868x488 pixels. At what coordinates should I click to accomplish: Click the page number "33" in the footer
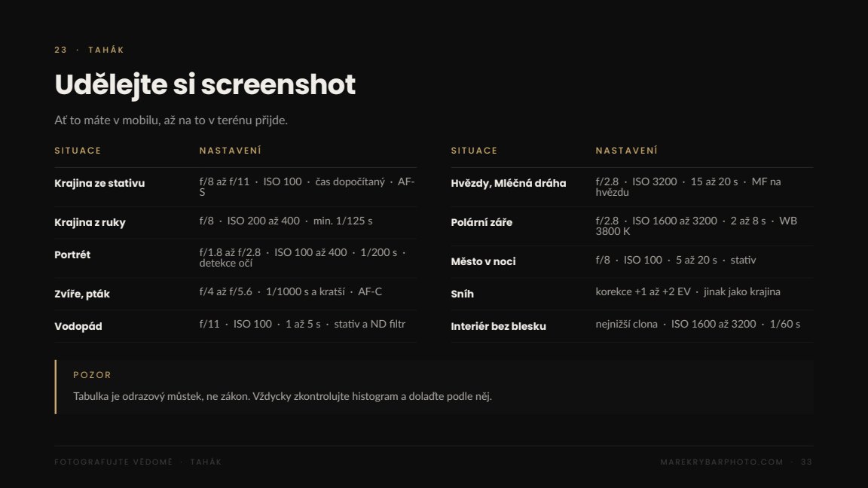point(806,462)
